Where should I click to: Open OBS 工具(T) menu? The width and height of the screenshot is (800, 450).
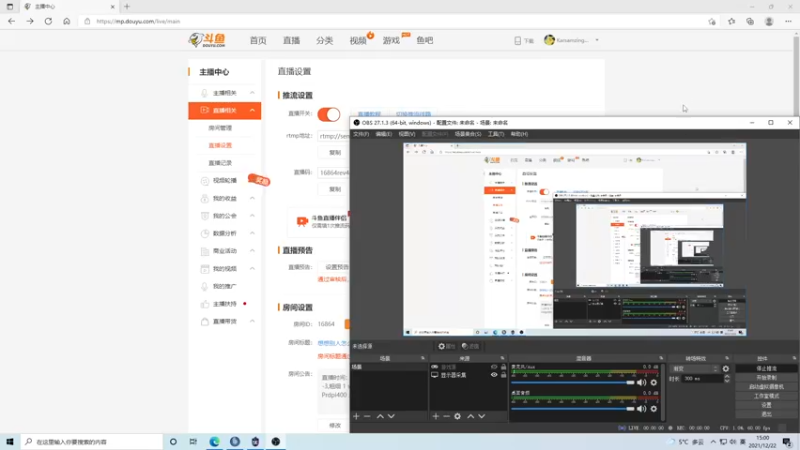click(496, 134)
